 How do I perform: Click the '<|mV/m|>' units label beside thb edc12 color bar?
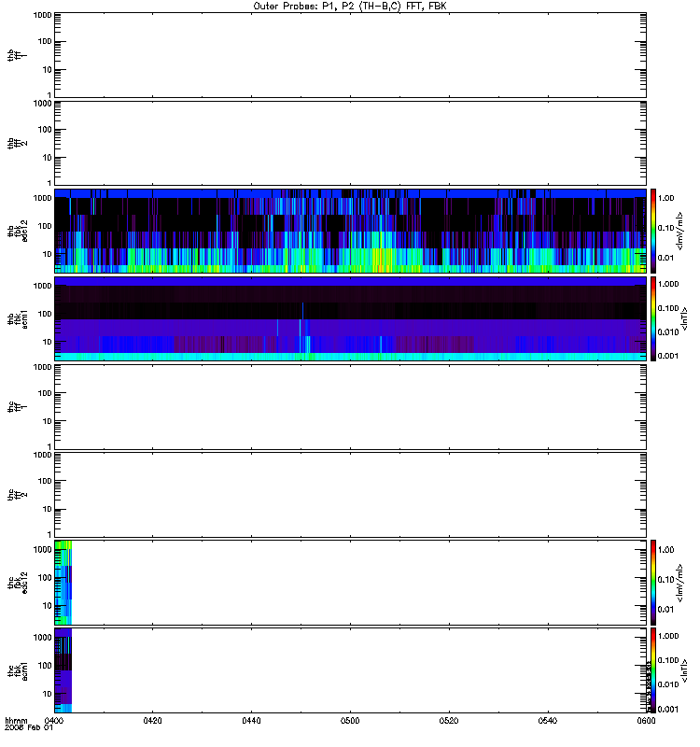pyautogui.click(x=680, y=231)
